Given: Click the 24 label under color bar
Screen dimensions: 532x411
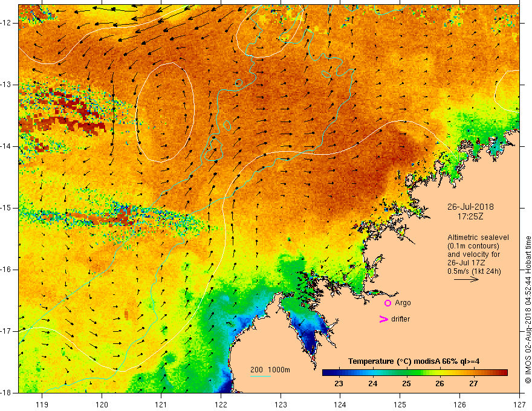Looking at the screenshot, I should (372, 384).
